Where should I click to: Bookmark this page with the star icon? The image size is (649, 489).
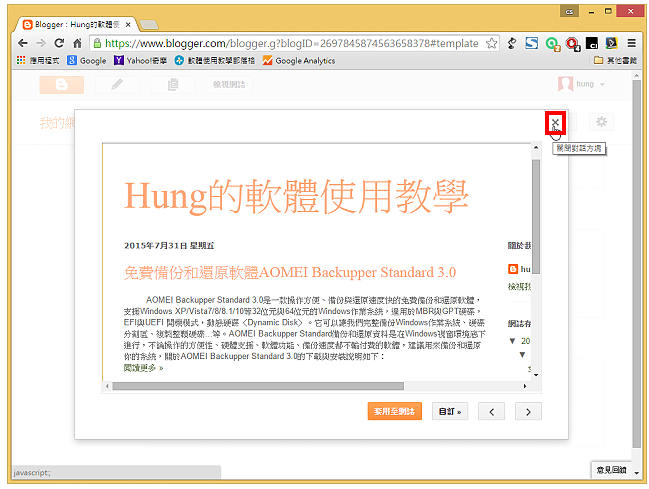(491, 43)
